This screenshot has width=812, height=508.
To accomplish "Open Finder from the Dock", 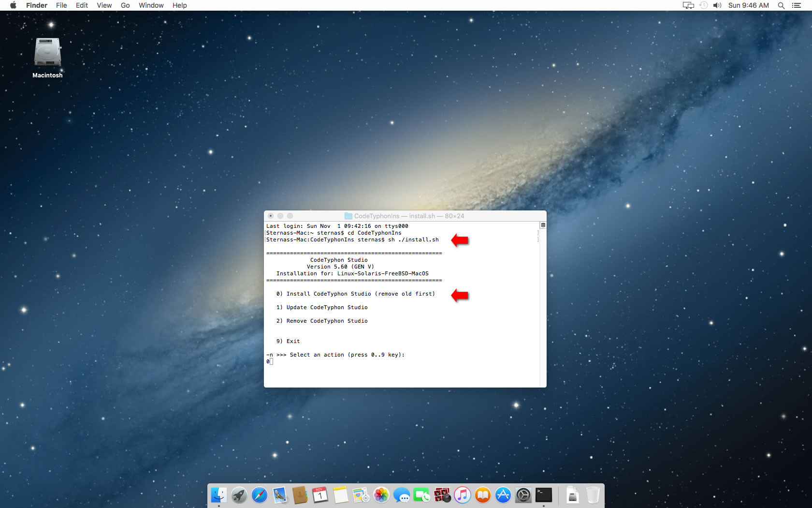I will (x=219, y=495).
